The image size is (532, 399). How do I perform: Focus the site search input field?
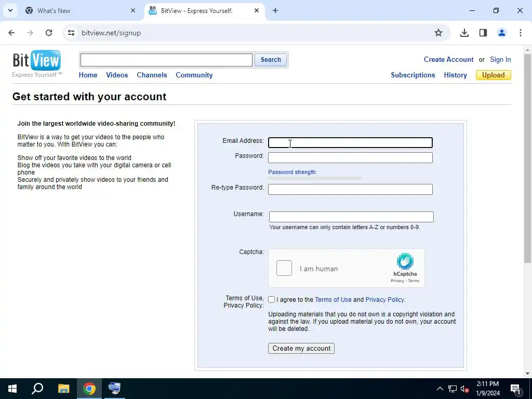[x=166, y=60]
